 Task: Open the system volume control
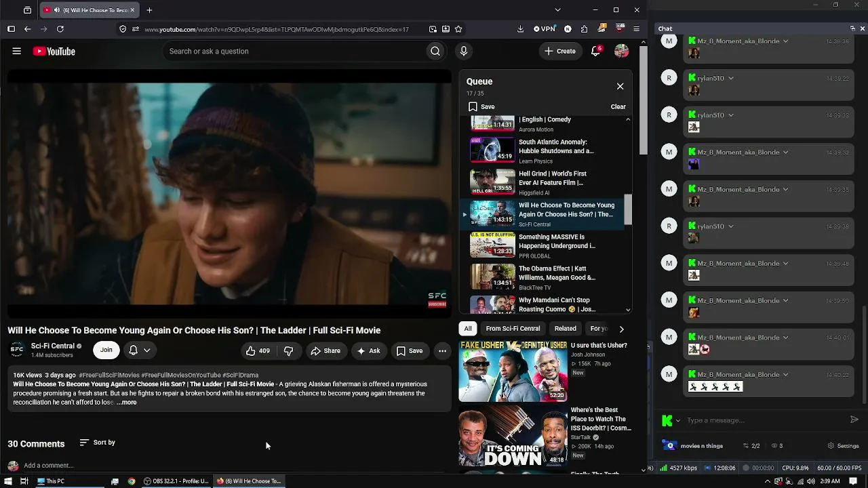coord(810,481)
